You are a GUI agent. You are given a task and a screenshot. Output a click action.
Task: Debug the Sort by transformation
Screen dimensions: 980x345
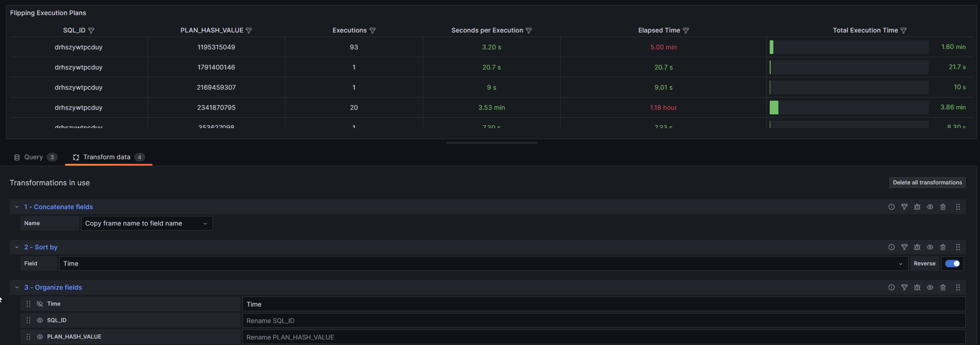point(917,247)
